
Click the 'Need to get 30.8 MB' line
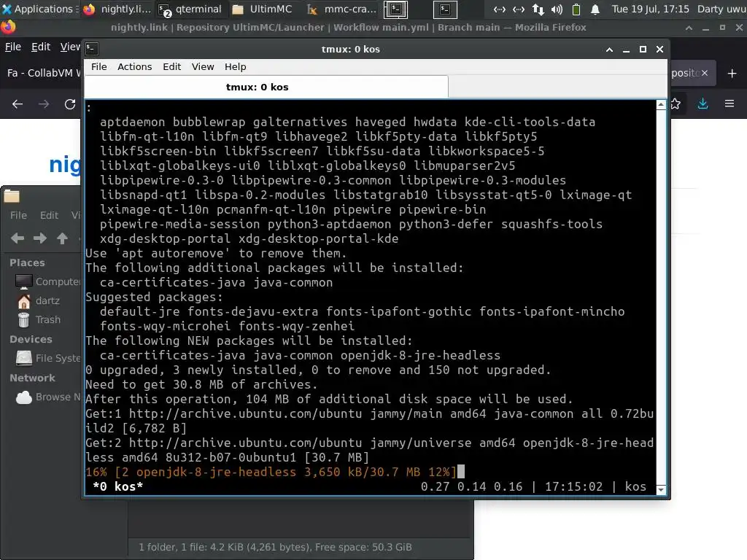click(x=201, y=384)
